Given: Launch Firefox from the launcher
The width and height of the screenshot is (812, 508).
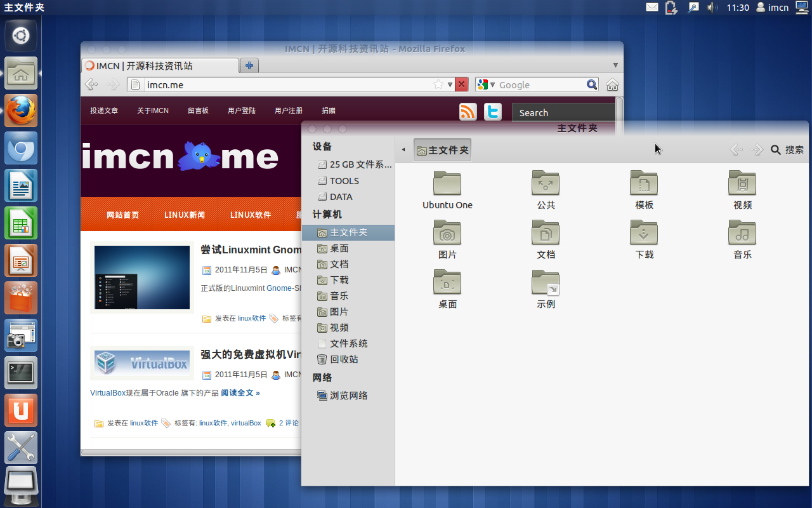Looking at the screenshot, I should [x=21, y=110].
